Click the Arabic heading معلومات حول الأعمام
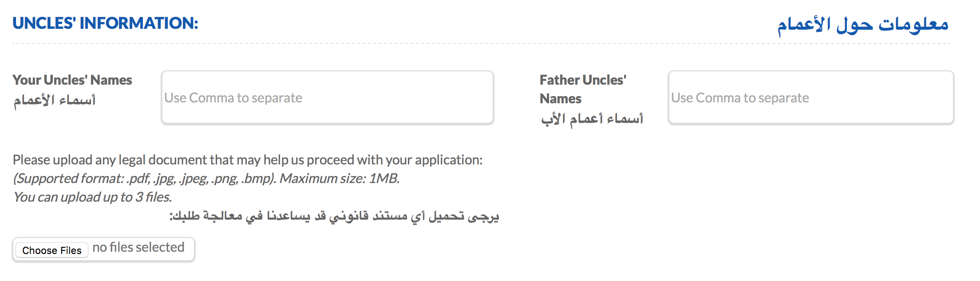Viewport: 980px width, 281px height. [x=862, y=25]
